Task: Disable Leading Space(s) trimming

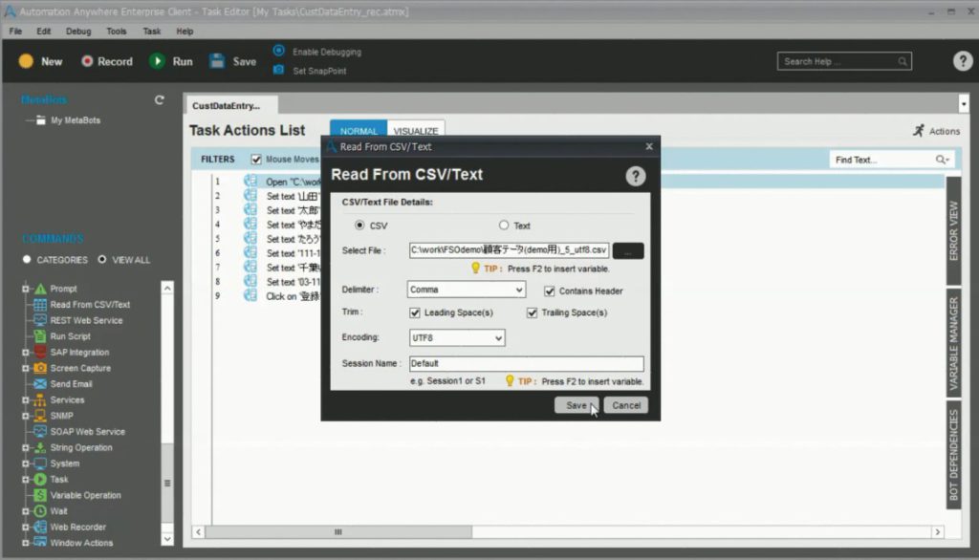Action: click(x=415, y=312)
